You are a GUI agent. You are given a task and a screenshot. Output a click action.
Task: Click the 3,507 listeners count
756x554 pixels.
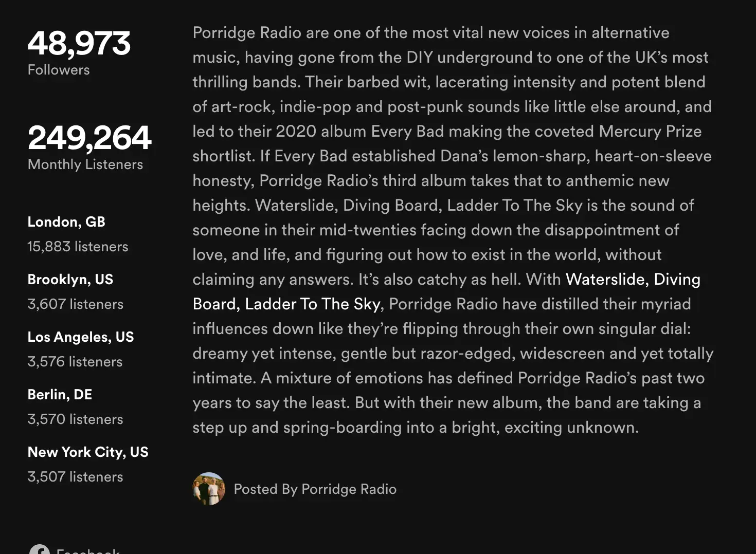tap(75, 477)
